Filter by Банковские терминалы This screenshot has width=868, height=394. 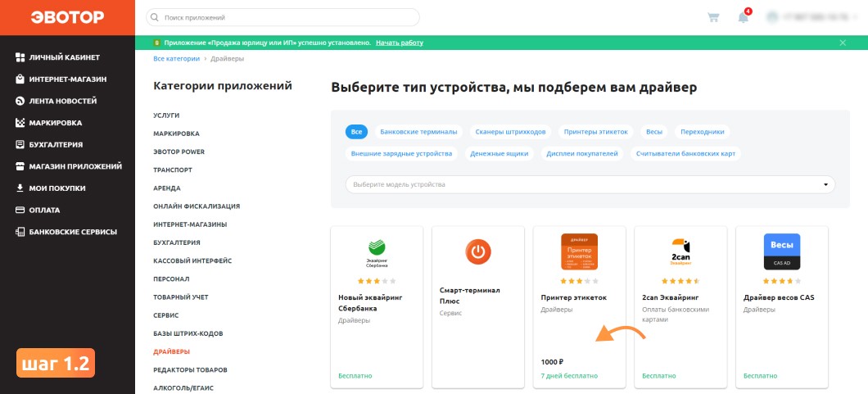418,132
